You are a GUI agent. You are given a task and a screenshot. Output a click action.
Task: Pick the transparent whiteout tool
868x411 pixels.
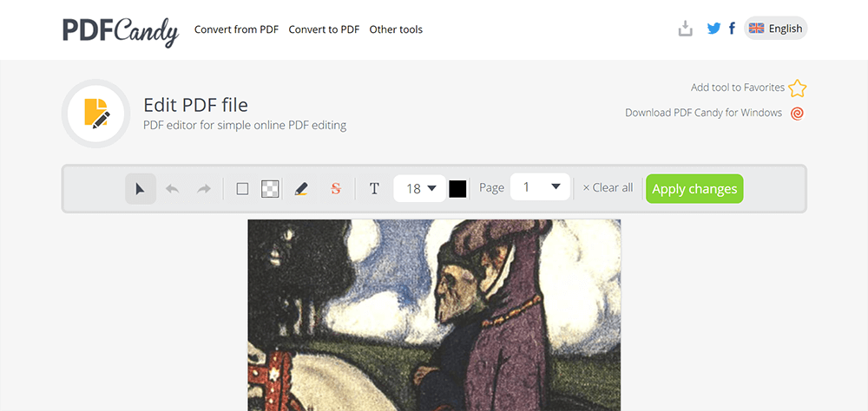tap(270, 189)
